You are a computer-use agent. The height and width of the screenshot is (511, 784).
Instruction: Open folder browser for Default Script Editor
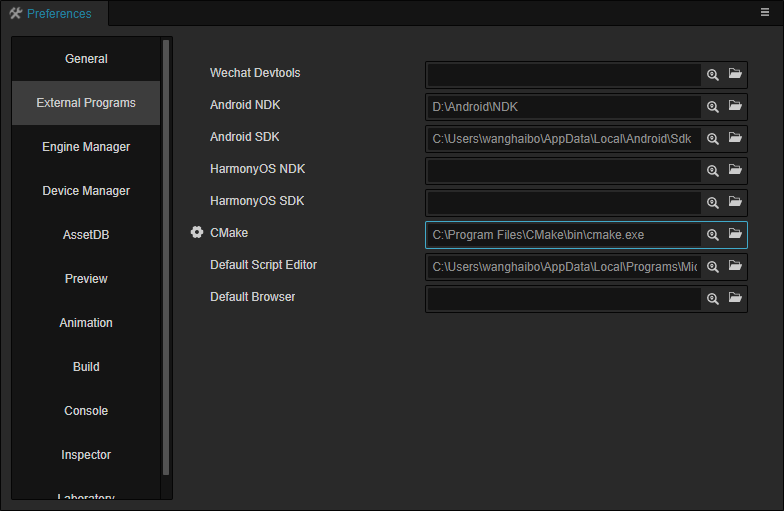pos(734,266)
